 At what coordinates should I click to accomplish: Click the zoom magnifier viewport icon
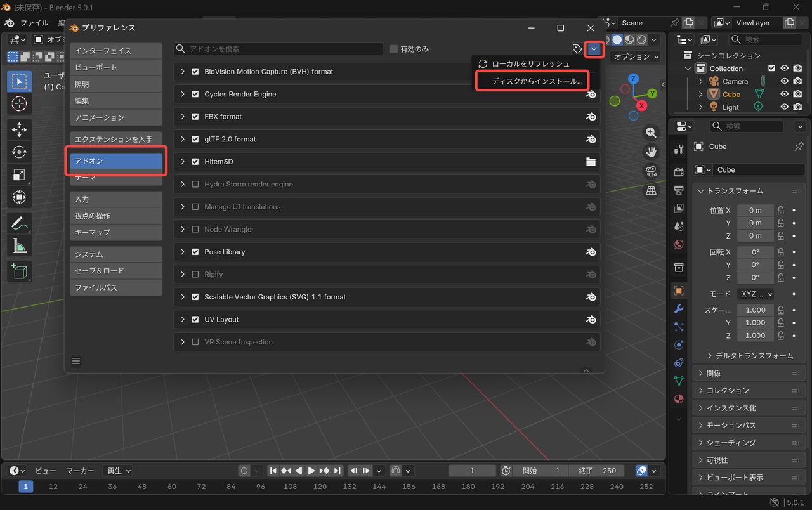tap(651, 133)
